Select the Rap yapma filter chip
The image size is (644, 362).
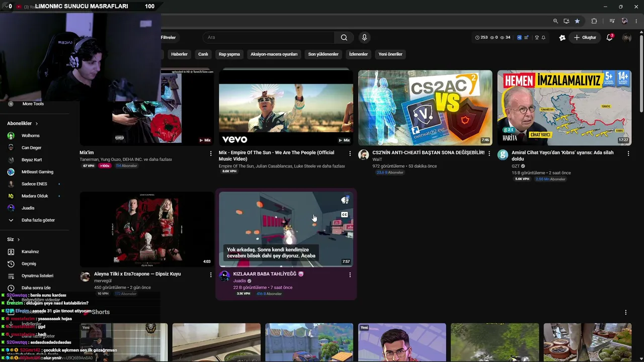point(229,54)
